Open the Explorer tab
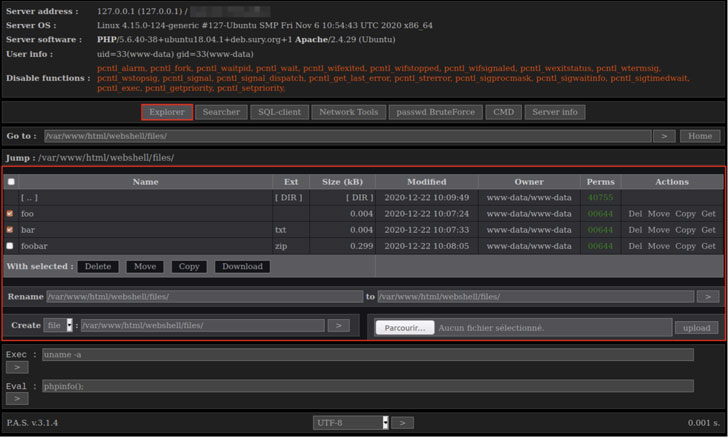The height and width of the screenshot is (438, 728). pyautogui.click(x=166, y=112)
